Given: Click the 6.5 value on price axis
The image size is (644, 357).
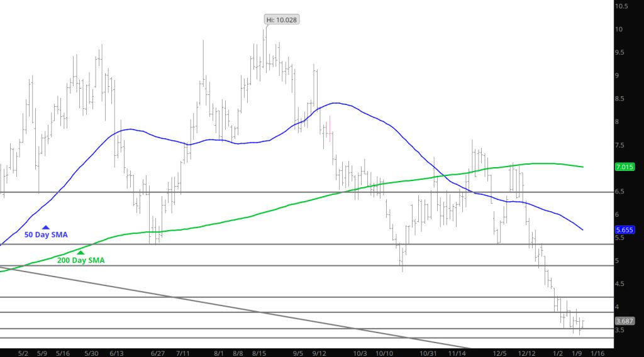Looking at the screenshot, I should (x=621, y=191).
